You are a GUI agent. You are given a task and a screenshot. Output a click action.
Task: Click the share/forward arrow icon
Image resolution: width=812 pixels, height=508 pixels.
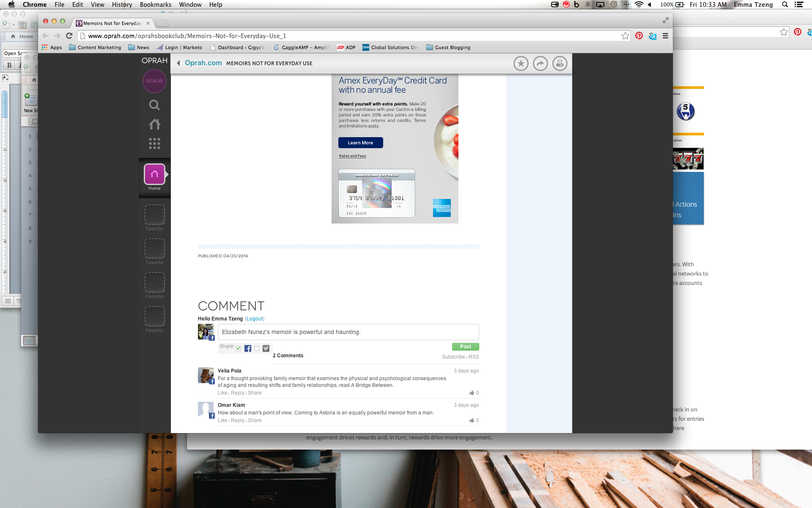click(540, 63)
